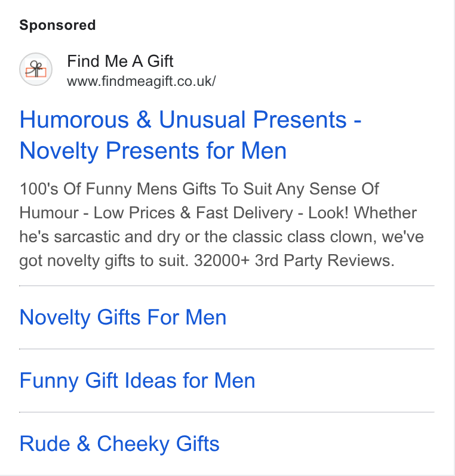This screenshot has height=476, width=455.
Task: Open the Find Me A Gift advertiser name
Action: (120, 61)
